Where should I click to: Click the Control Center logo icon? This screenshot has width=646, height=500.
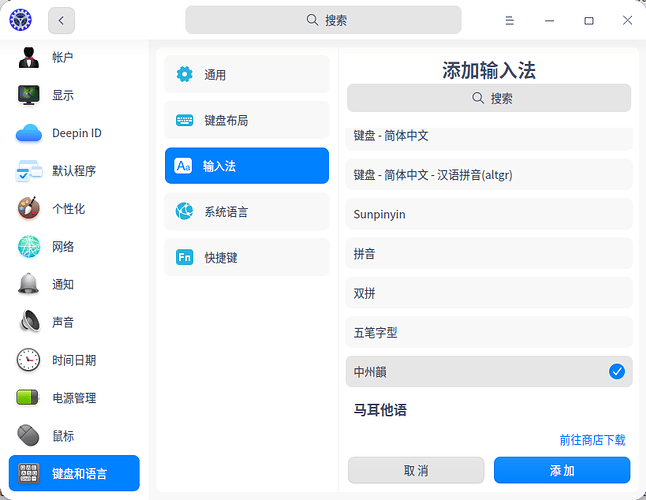point(20,20)
